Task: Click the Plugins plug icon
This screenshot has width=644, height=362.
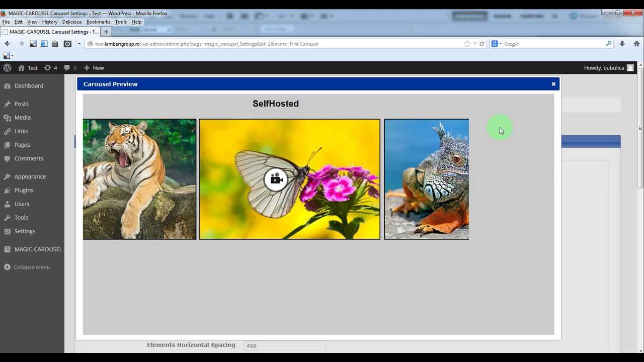Action: (7, 190)
